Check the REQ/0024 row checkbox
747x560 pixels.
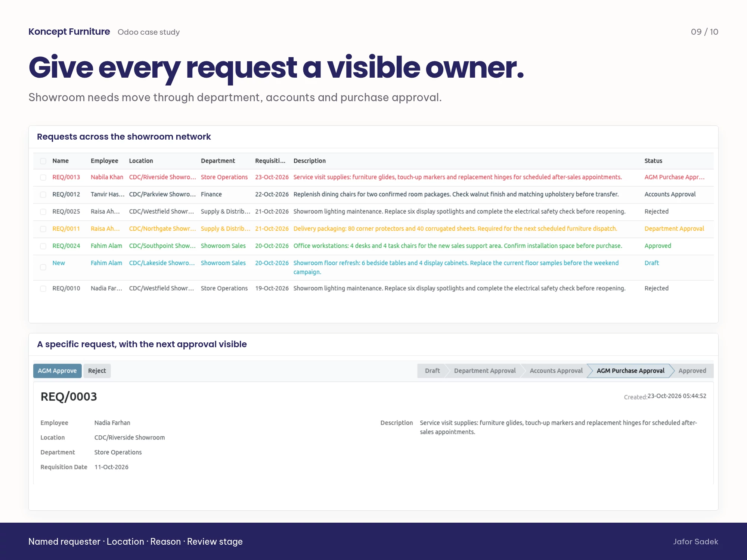[43, 246]
